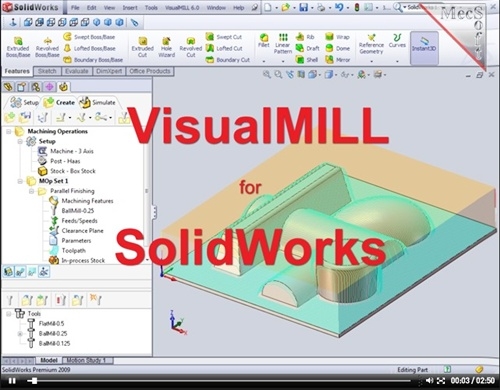
Task: Collapse the MOp Set 1 node
Action: (20, 181)
